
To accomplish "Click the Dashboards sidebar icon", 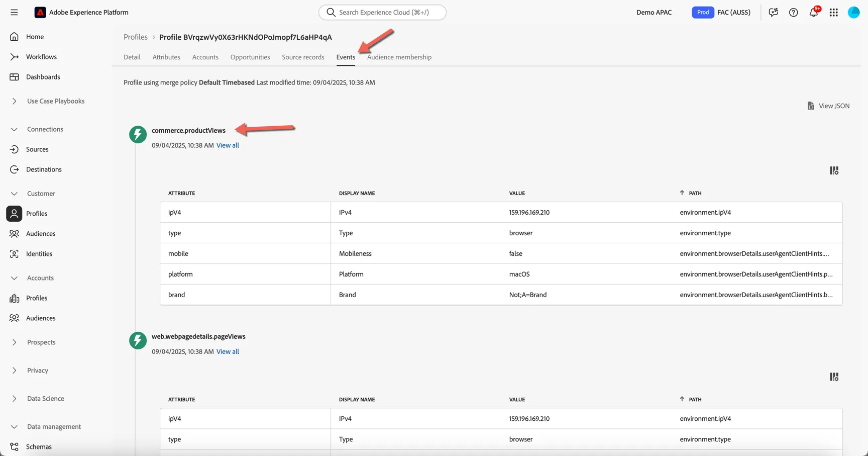I will [x=14, y=77].
